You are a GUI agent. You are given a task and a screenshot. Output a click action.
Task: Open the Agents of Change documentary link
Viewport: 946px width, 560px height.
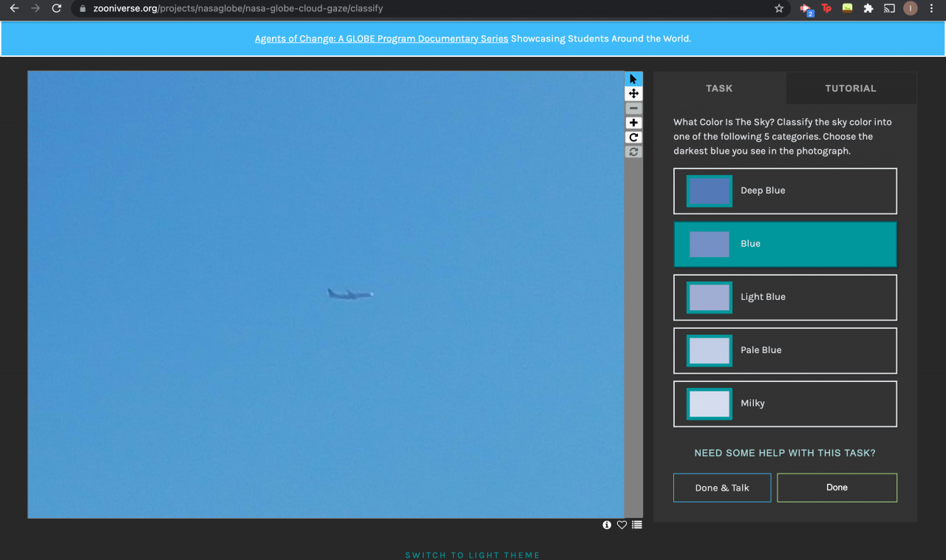pos(381,38)
